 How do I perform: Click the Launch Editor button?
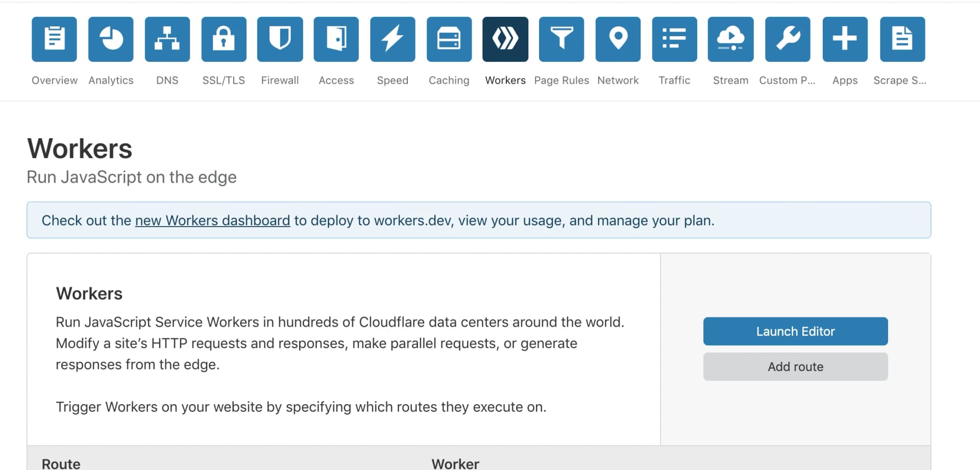coord(795,331)
